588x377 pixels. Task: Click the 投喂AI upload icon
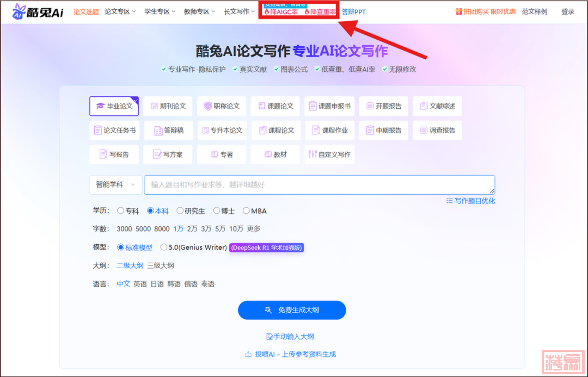click(248, 354)
